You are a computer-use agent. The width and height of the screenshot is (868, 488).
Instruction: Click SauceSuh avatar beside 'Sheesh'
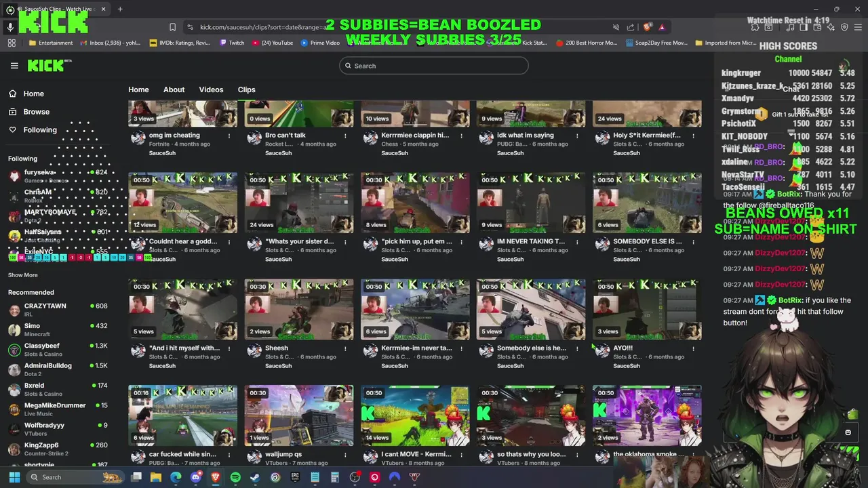pos(254,350)
